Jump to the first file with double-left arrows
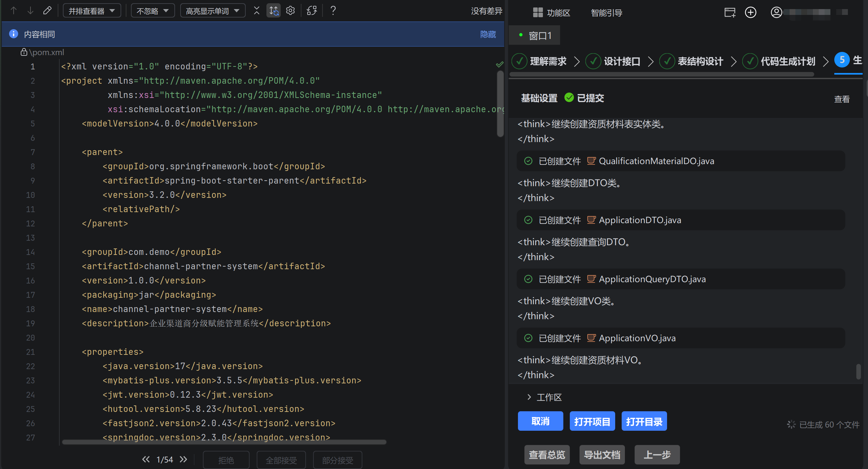 click(x=146, y=459)
